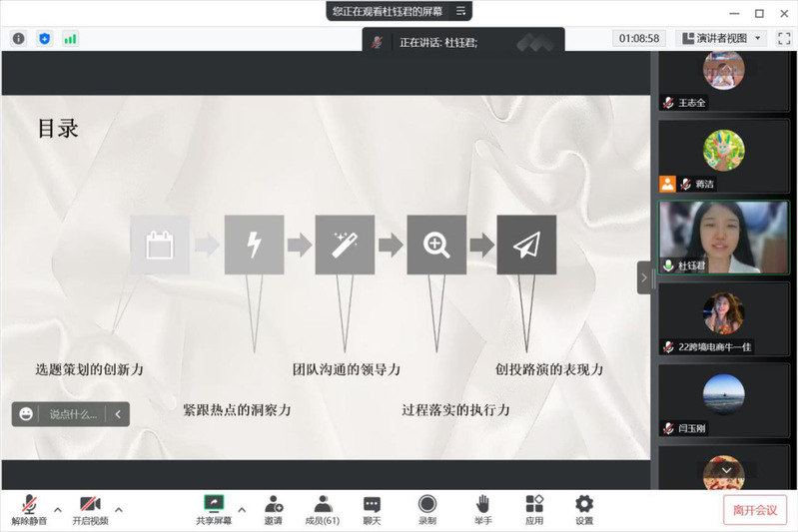The height and width of the screenshot is (532, 798).
Task: Open meeting settings (设置)
Action: coord(583,509)
